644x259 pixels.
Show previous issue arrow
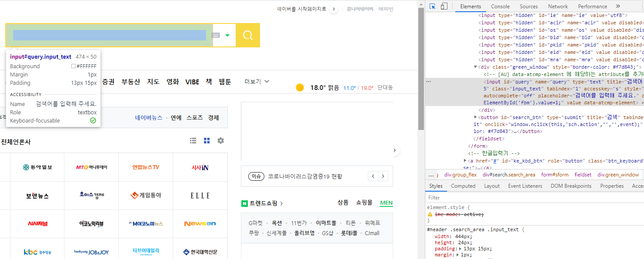tap(373, 176)
